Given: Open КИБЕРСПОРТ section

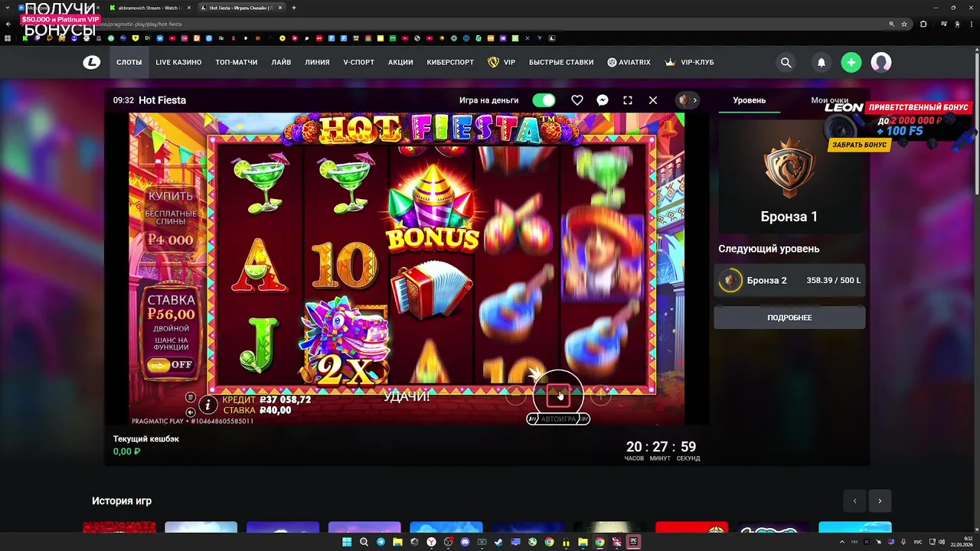Looking at the screenshot, I should coord(450,63).
